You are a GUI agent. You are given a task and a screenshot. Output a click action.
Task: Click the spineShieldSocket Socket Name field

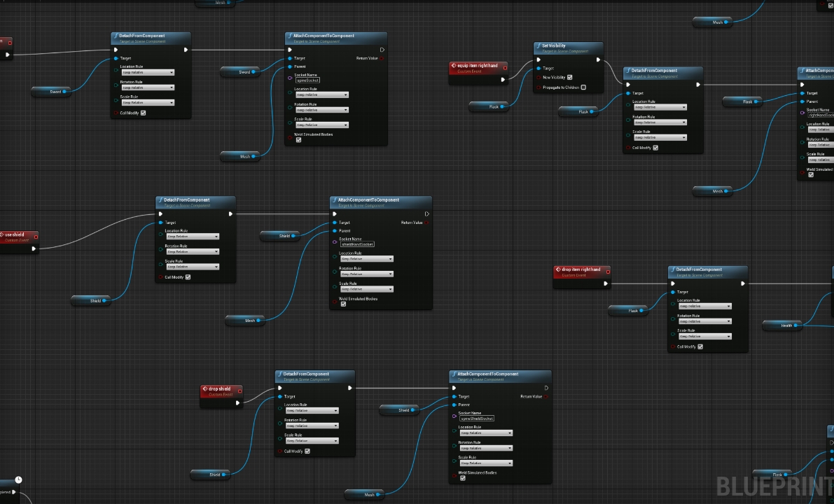(x=477, y=419)
